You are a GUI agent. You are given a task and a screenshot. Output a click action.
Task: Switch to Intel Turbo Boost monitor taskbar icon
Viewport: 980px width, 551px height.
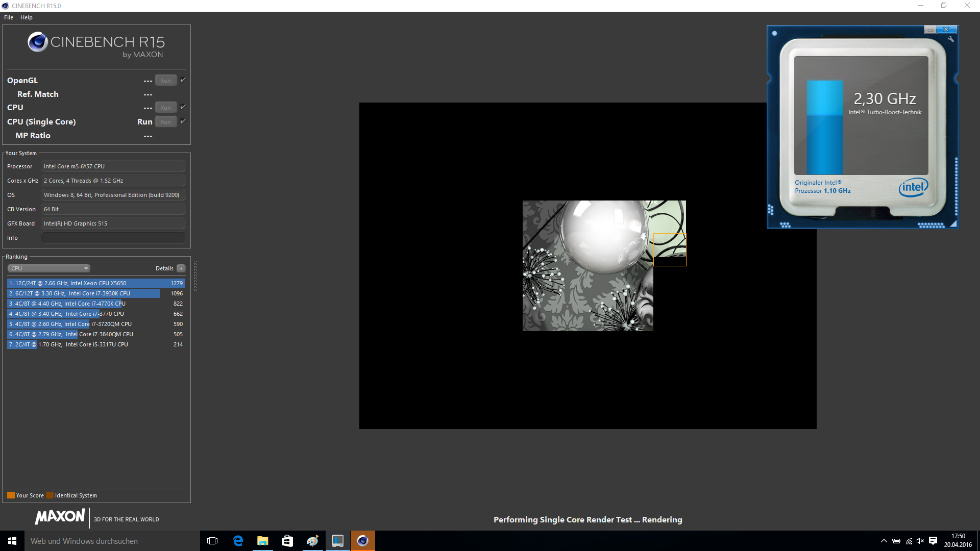tap(337, 541)
